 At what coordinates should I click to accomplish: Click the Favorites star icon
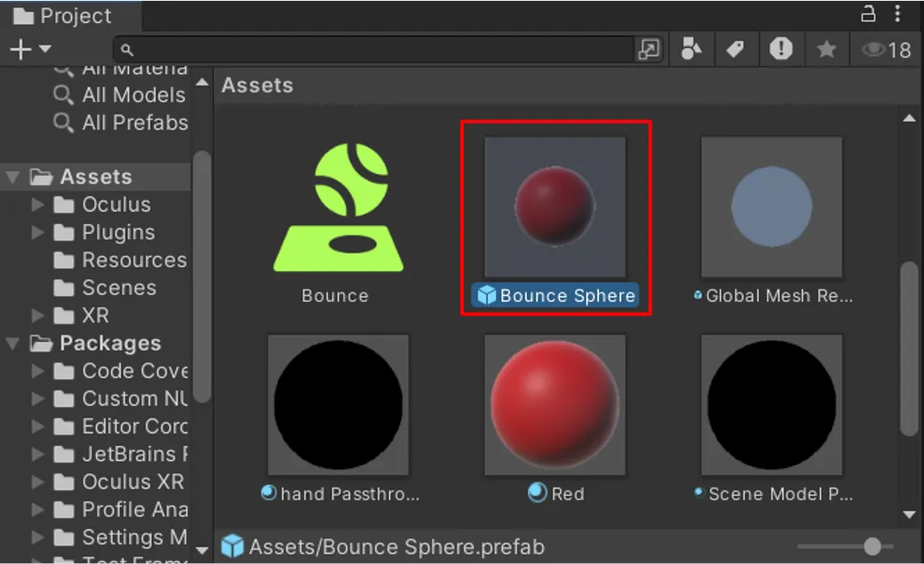coord(826,50)
